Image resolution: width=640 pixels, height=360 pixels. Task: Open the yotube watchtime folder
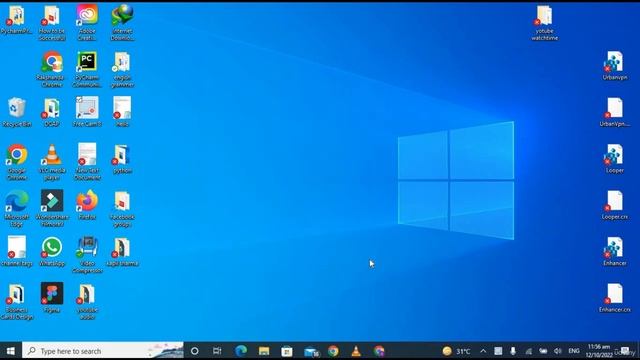click(544, 23)
